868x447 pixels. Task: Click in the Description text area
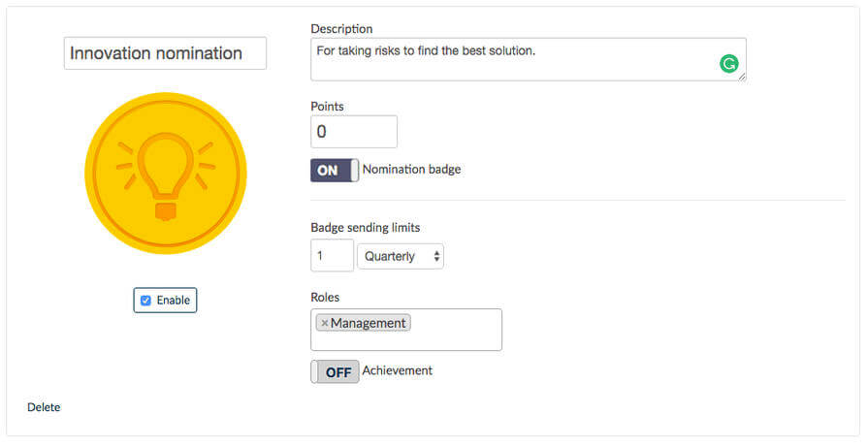point(529,59)
